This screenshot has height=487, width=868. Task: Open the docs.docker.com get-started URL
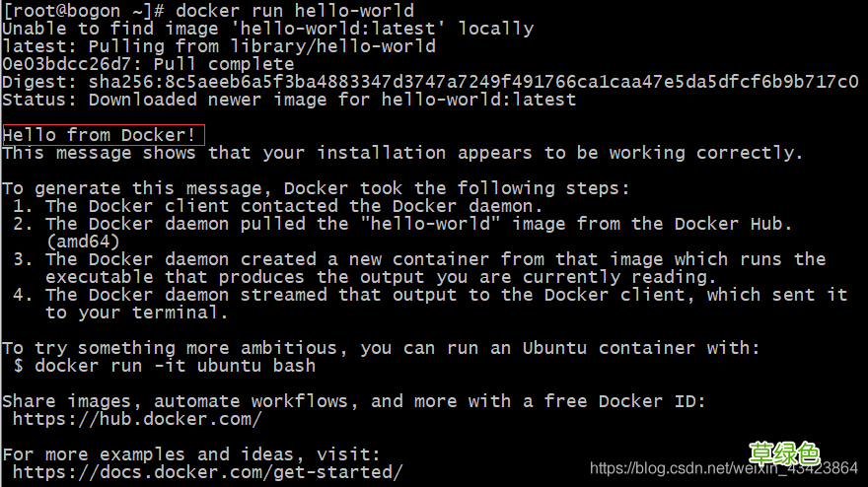207,472
